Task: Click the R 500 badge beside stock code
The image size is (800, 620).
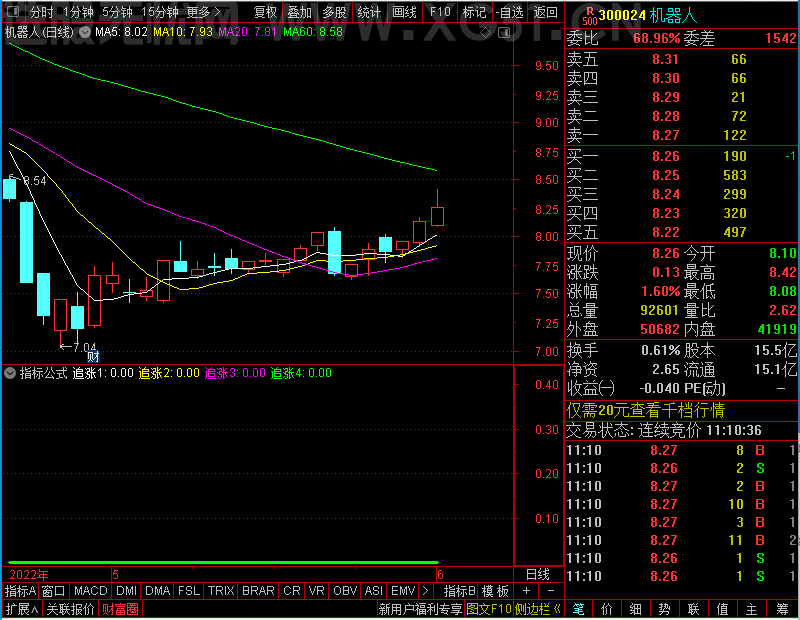Action: coord(589,16)
